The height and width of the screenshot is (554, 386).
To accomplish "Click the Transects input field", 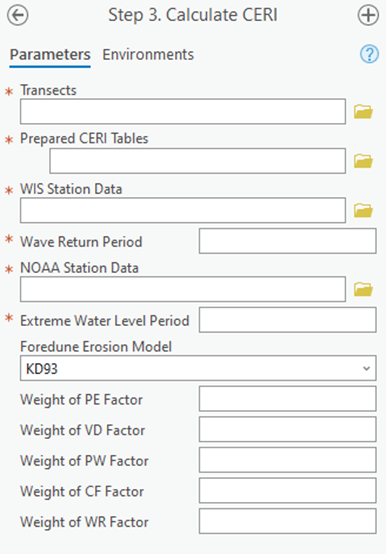I will point(183,112).
